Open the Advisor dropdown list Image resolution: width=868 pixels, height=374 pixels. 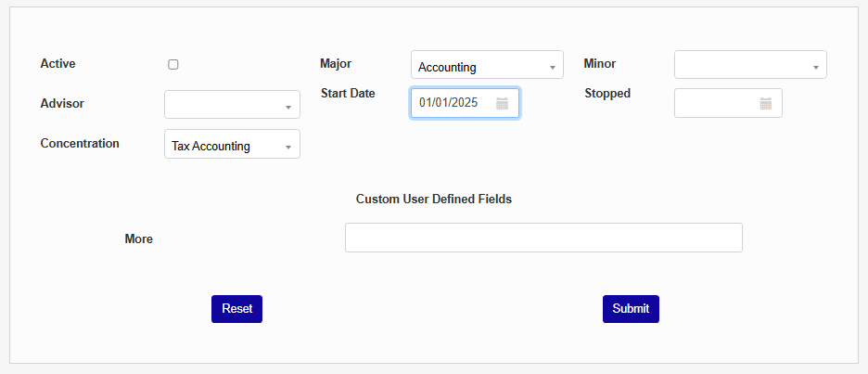click(x=232, y=105)
